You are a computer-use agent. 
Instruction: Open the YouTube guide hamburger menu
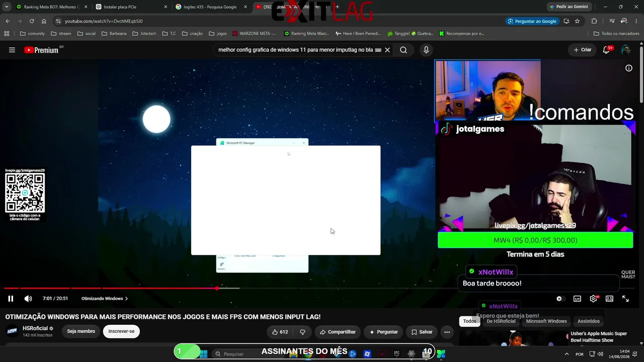[x=12, y=50]
